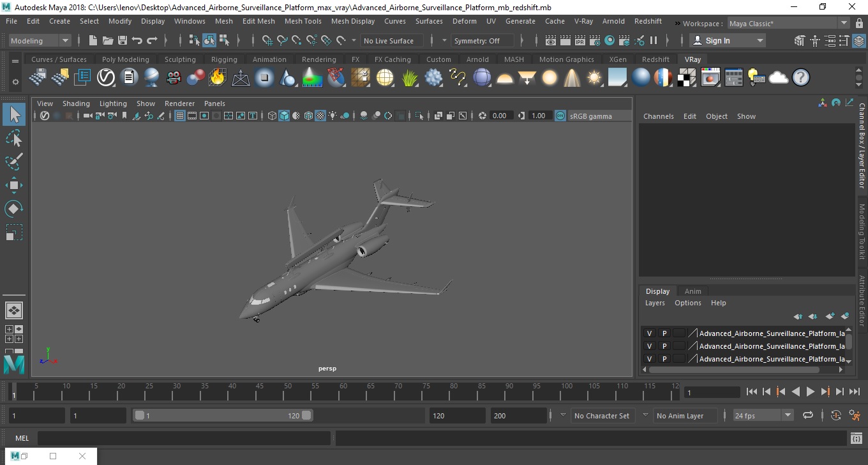Switch to the Poly Modeling shelf tab
This screenshot has height=465, width=868.
click(125, 59)
